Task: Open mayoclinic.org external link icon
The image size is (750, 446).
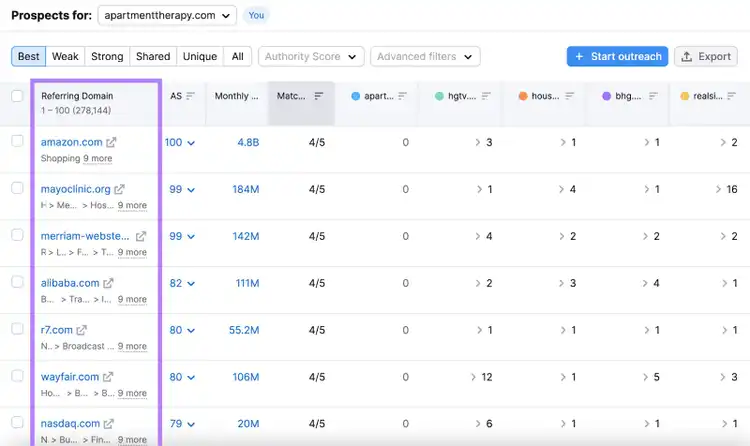Action: pyautogui.click(x=119, y=189)
